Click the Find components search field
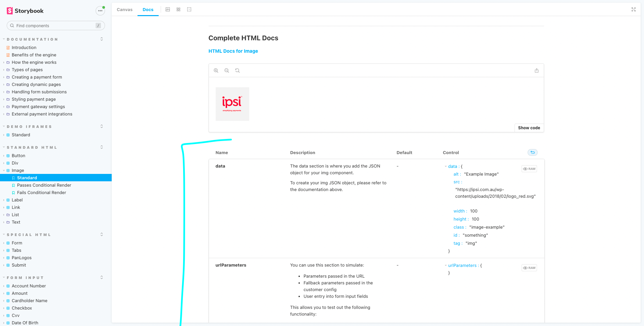The height and width of the screenshot is (326, 644). click(56, 26)
